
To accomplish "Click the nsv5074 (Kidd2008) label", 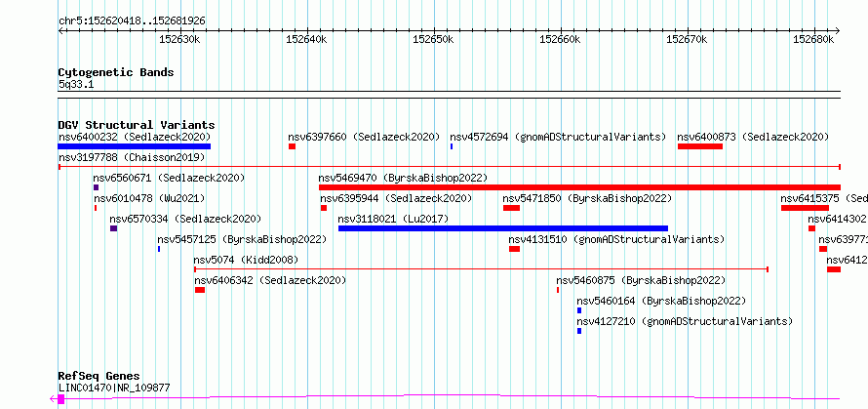I will 246,260.
